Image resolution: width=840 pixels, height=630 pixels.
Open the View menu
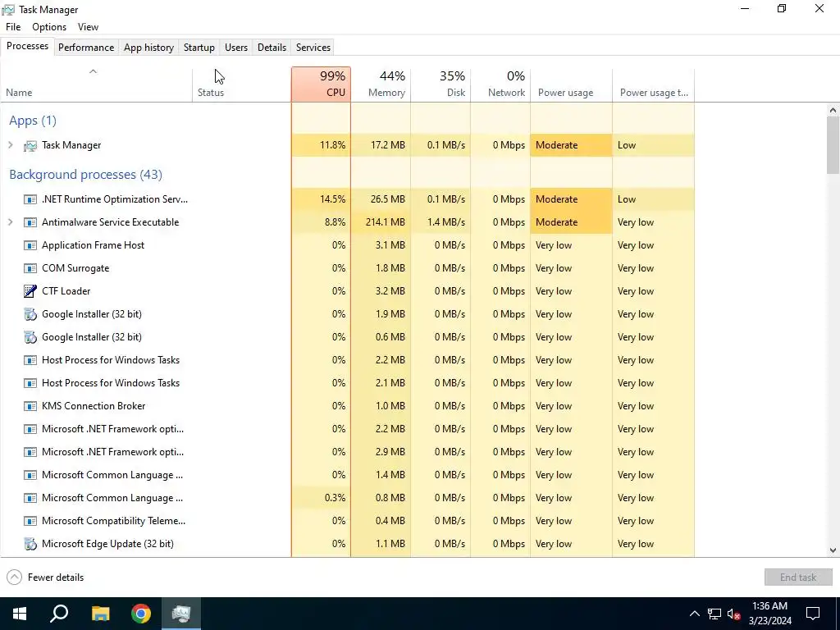(x=88, y=27)
